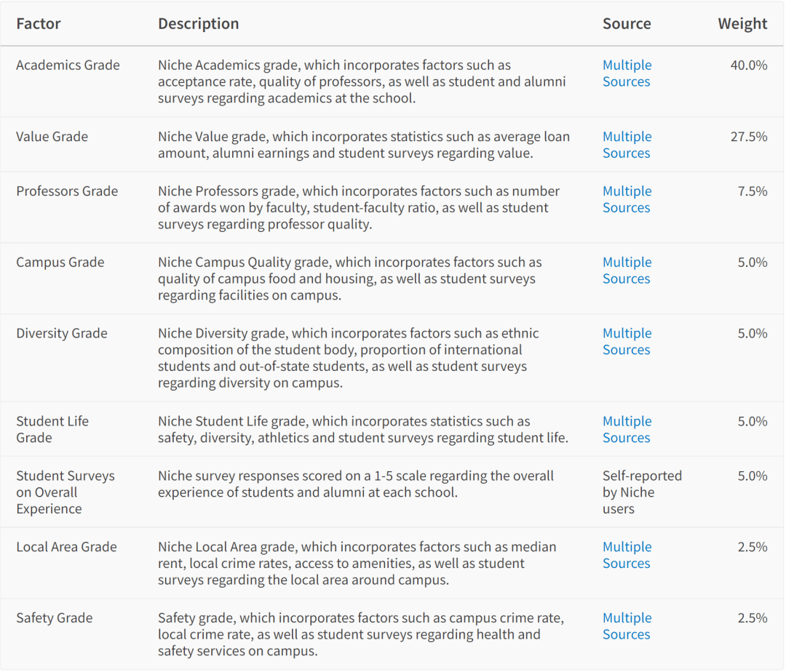Open Multiple Sources link for Campus Grade
The height and width of the screenshot is (672, 786).
click(627, 271)
